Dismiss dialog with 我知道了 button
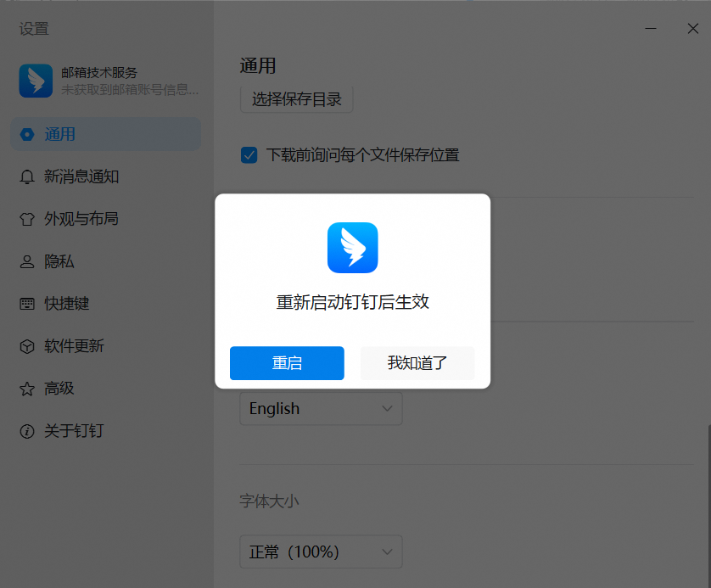 [417, 363]
